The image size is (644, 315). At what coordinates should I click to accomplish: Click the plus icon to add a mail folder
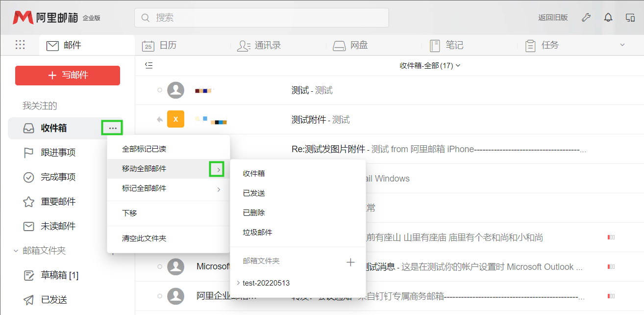point(351,262)
